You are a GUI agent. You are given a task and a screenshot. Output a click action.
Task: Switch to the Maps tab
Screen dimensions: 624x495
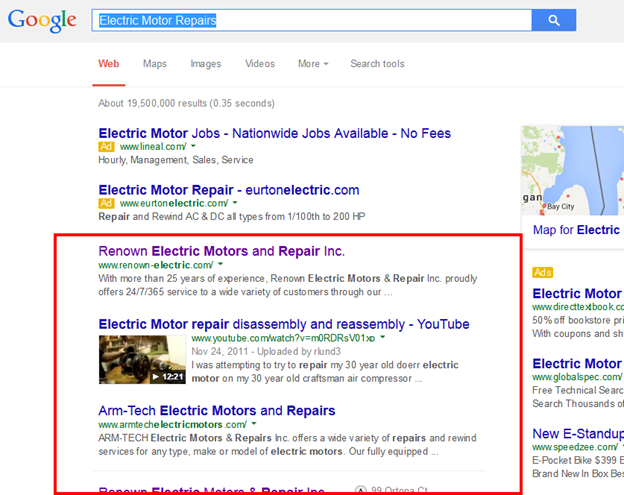pos(155,64)
